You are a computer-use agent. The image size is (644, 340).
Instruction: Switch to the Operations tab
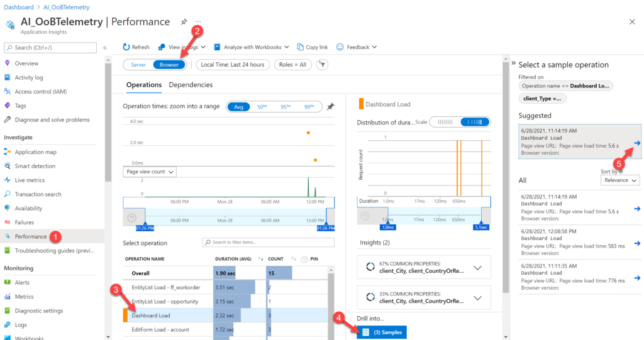[x=144, y=85]
